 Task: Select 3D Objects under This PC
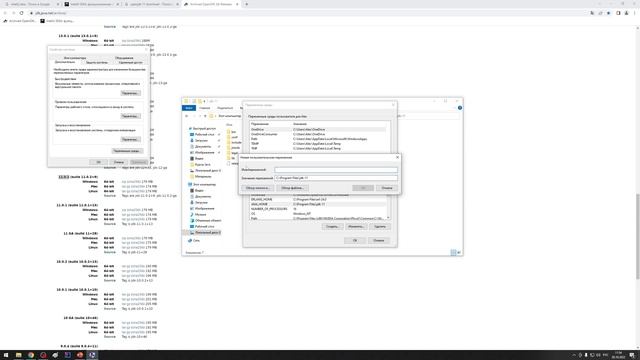click(205, 220)
